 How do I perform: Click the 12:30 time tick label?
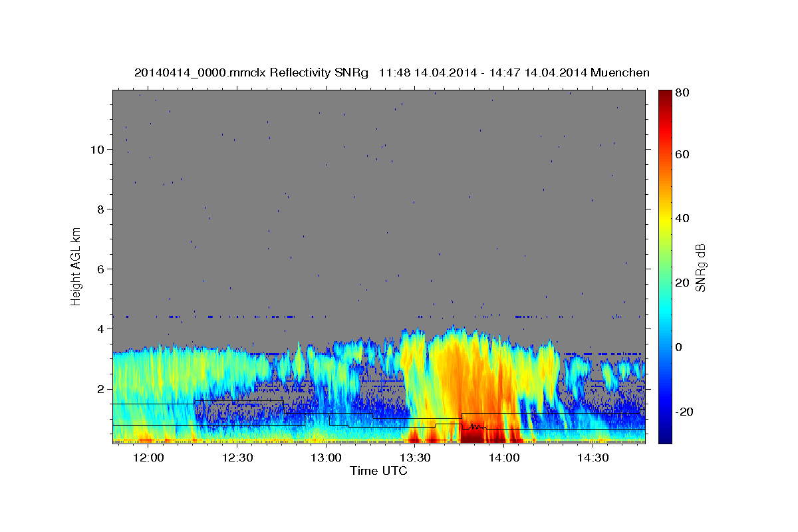click(237, 458)
